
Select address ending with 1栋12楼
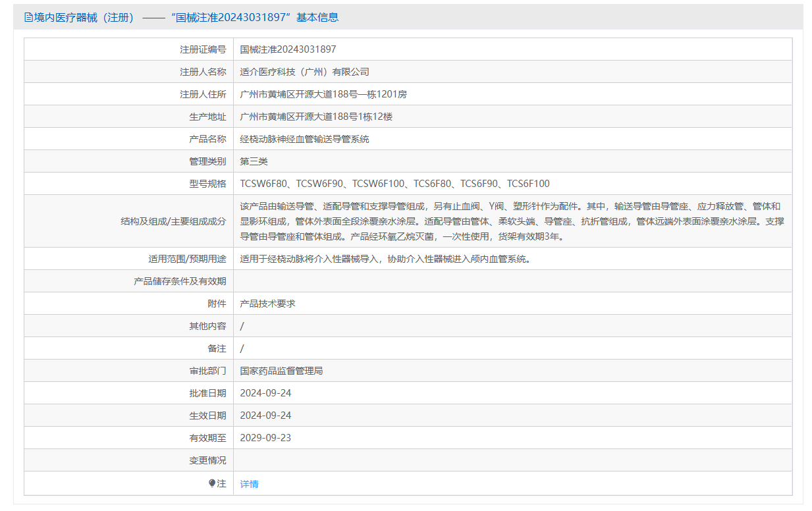point(316,117)
